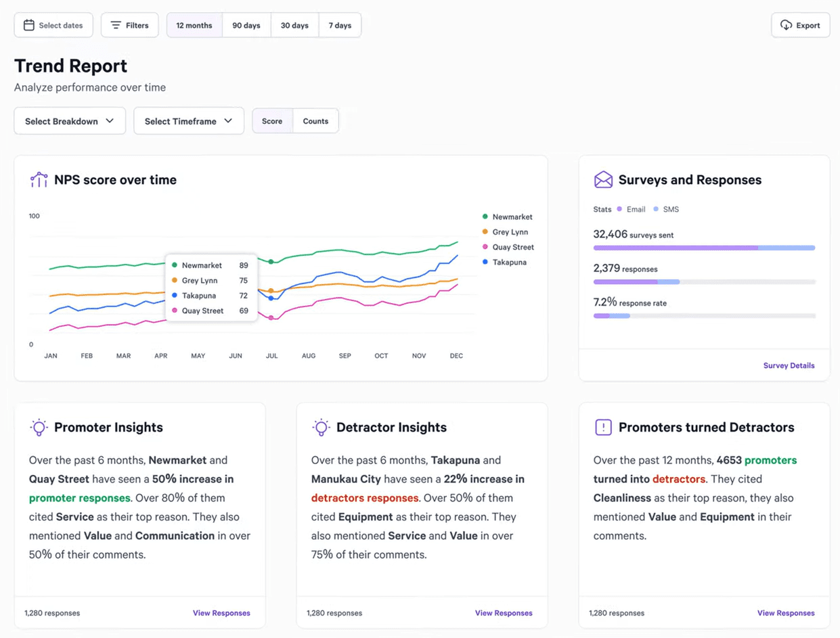Click the alert icon on Promoters turned Detractors

coord(604,427)
